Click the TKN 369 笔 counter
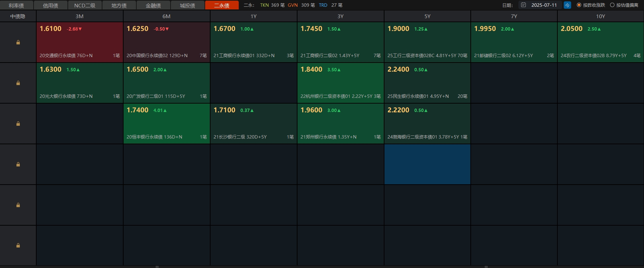The height and width of the screenshot is (268, 644). tap(272, 5)
